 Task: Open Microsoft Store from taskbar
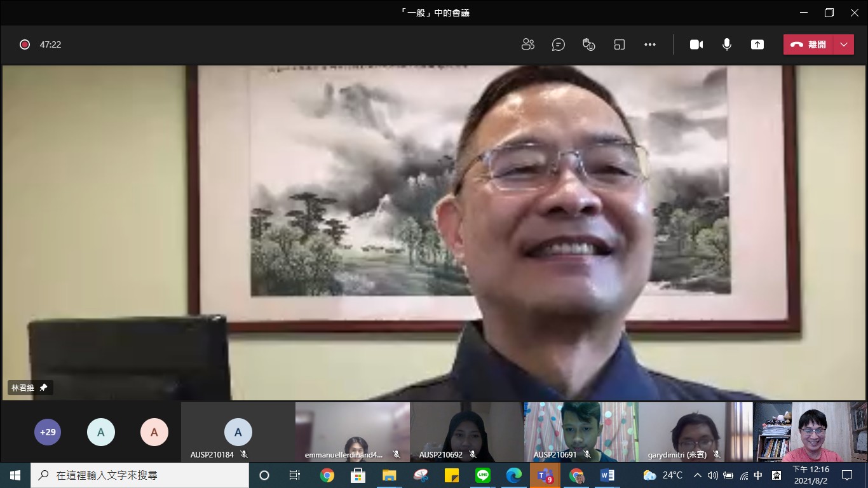click(358, 475)
